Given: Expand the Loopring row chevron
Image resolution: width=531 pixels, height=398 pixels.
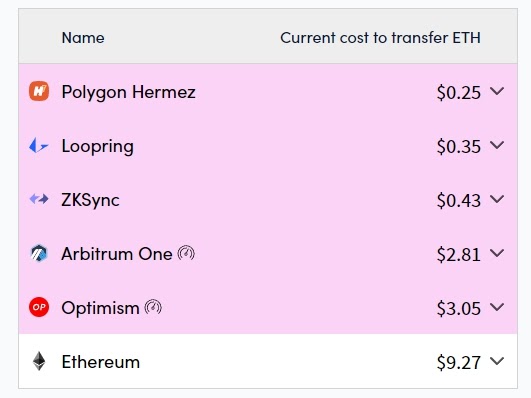Looking at the screenshot, I should pyautogui.click(x=497, y=145).
